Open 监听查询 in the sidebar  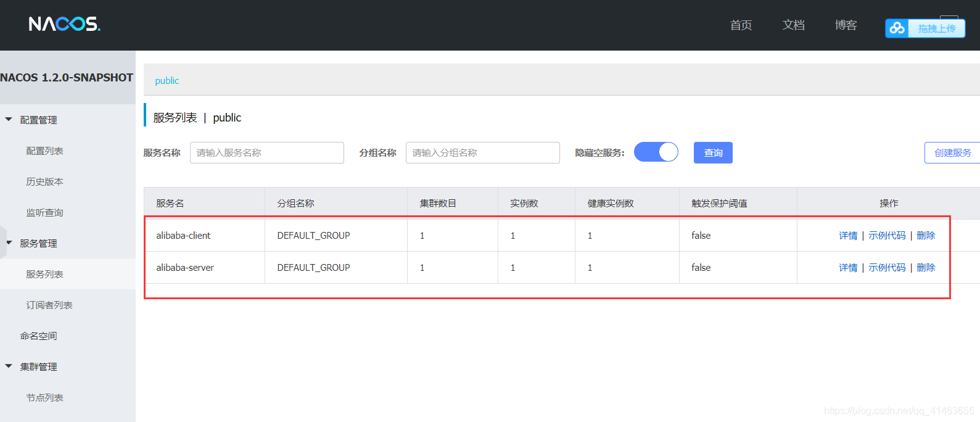tap(44, 212)
